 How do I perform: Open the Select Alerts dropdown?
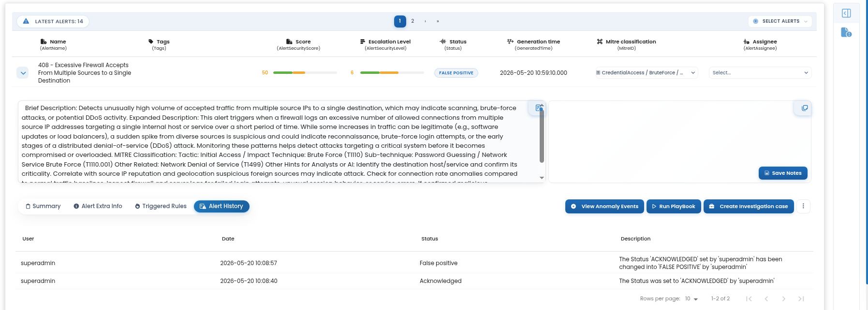click(x=780, y=21)
